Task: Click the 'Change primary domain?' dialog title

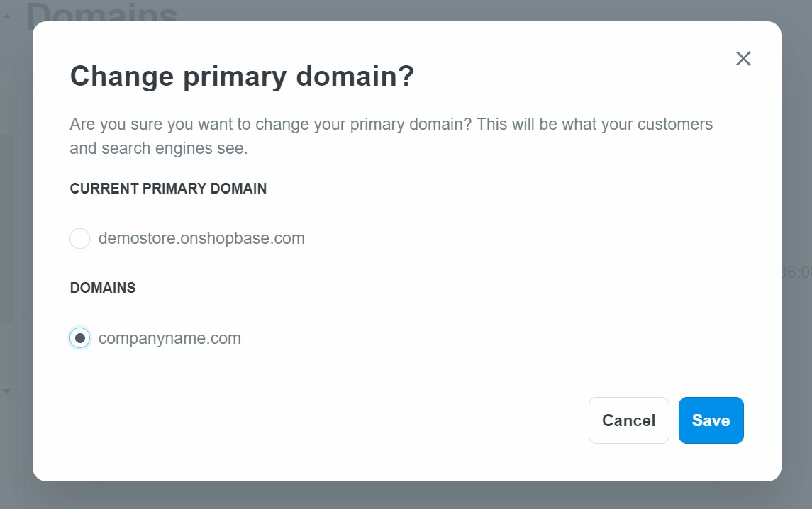Action: coord(241,77)
